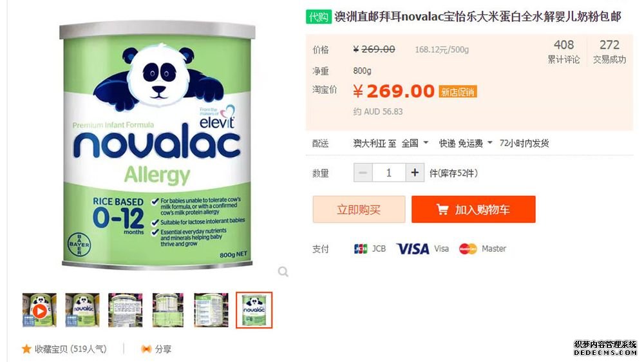Play the product video thumbnail

pyautogui.click(x=39, y=310)
